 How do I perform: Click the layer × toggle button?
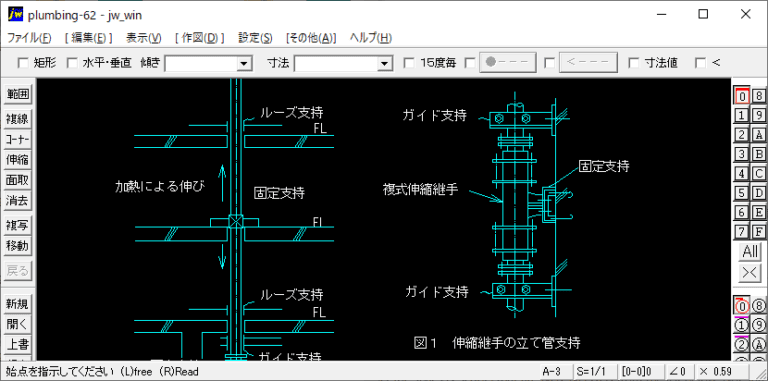(750, 273)
